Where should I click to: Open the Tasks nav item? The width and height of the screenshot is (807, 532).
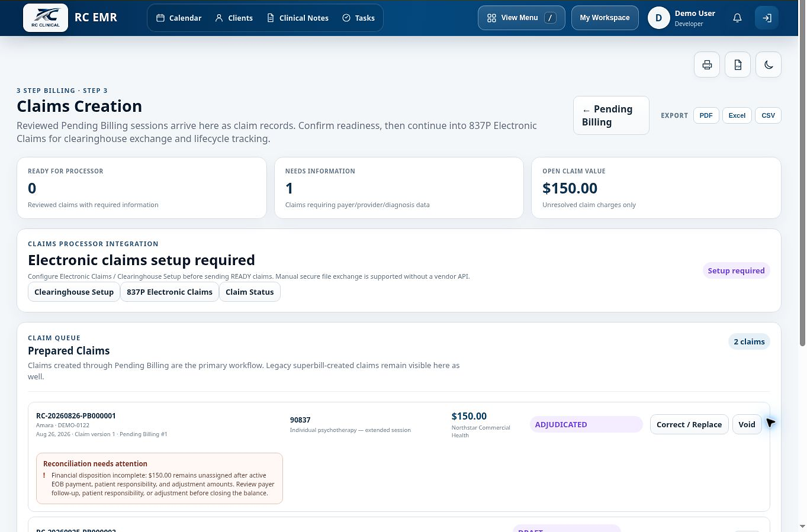359,18
